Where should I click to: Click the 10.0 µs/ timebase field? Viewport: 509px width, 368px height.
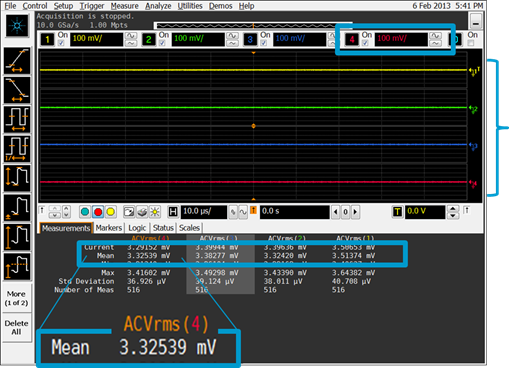point(204,212)
